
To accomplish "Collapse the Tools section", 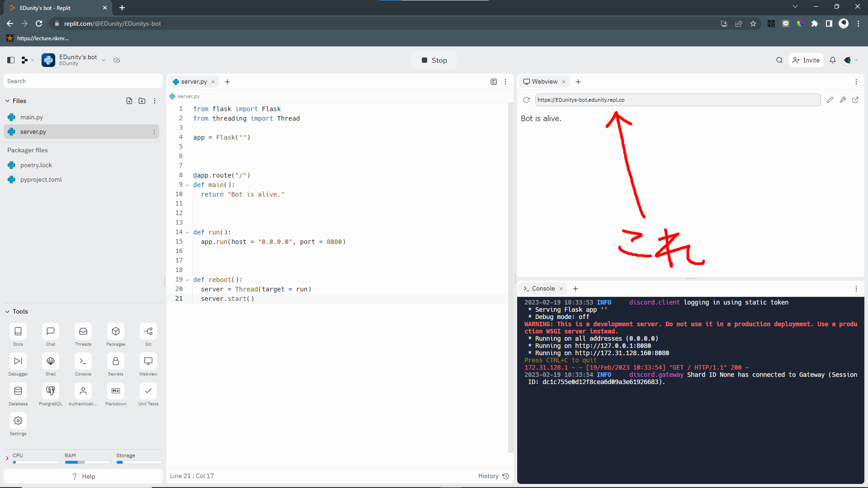I will [x=7, y=311].
